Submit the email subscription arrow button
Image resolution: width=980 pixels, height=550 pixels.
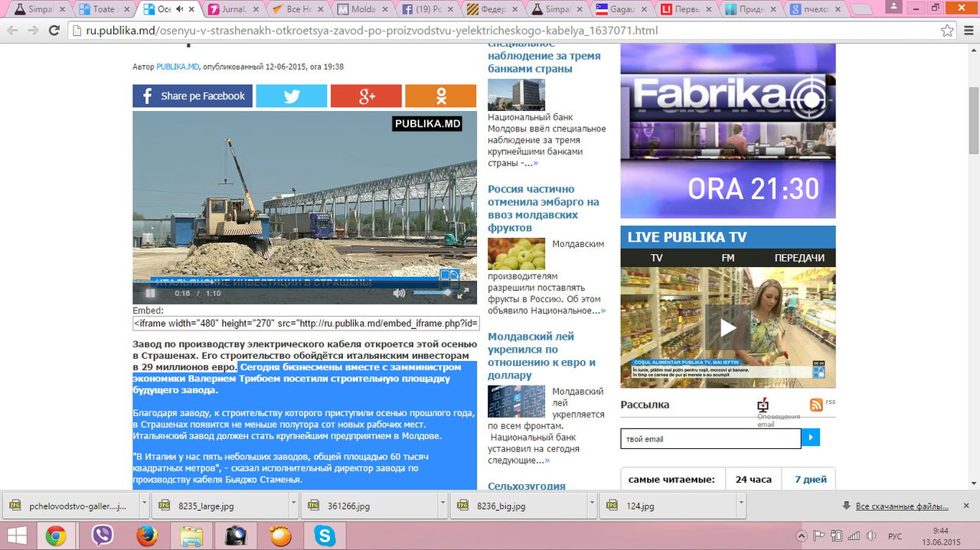[811, 438]
